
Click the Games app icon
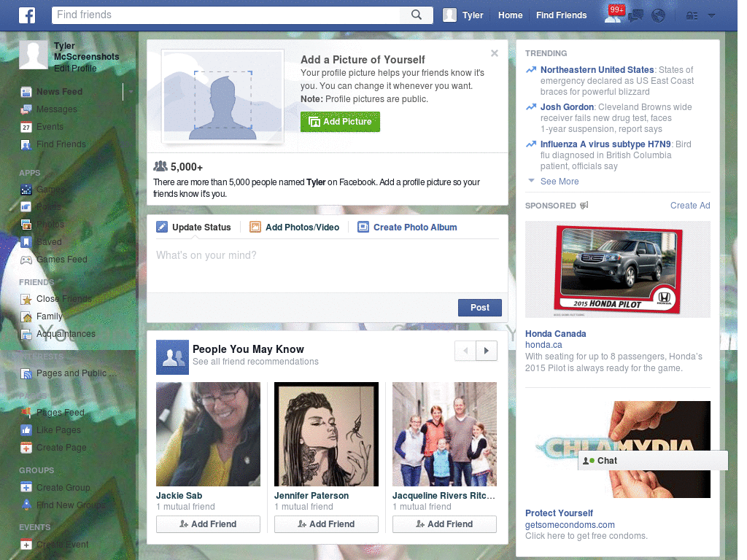[x=26, y=190]
